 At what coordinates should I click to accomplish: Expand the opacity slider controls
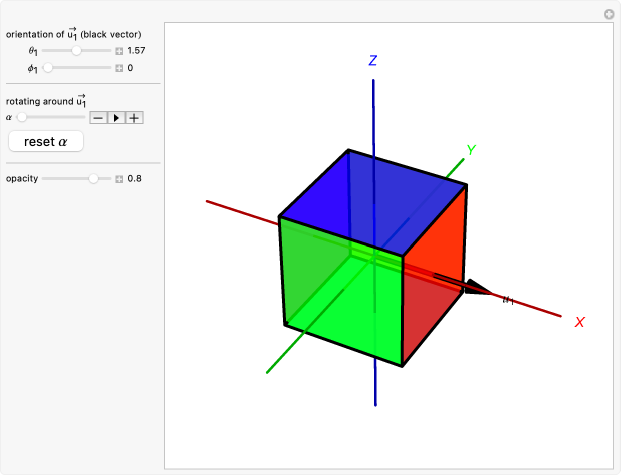click(x=118, y=179)
